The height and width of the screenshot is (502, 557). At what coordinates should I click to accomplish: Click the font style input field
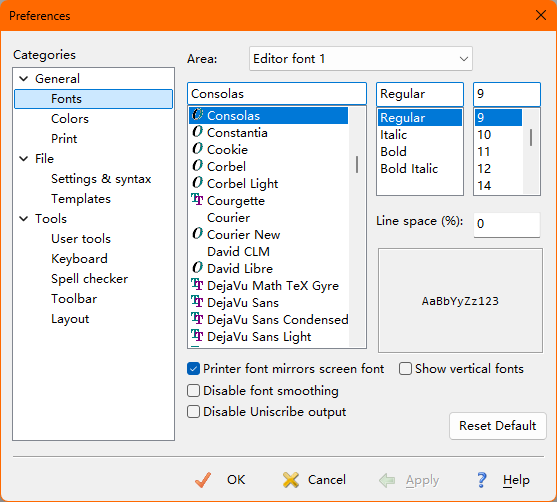(x=420, y=94)
